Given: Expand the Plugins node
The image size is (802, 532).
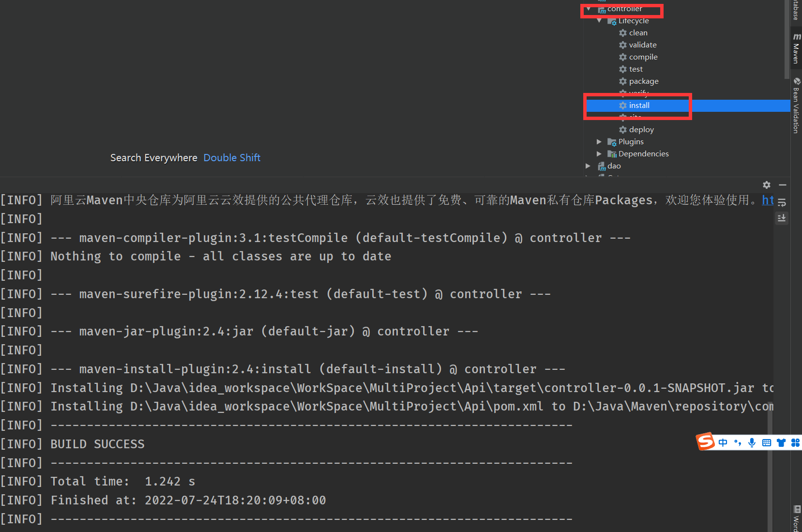Looking at the screenshot, I should pos(599,142).
